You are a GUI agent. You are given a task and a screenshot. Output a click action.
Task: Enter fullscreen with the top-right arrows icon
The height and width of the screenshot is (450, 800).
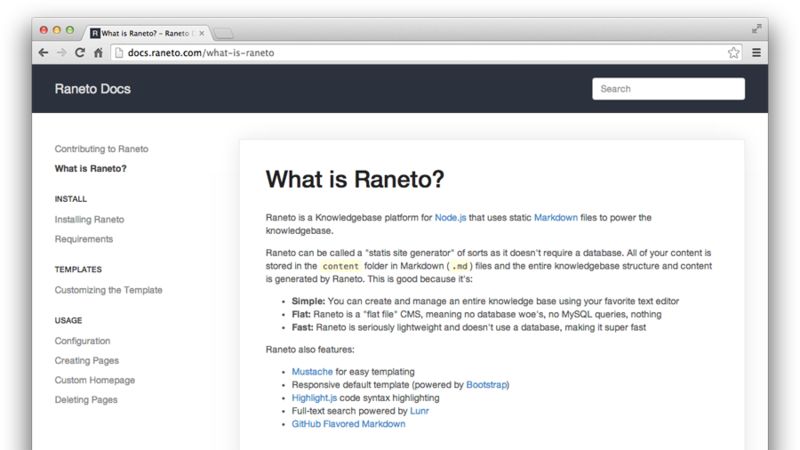(757, 29)
